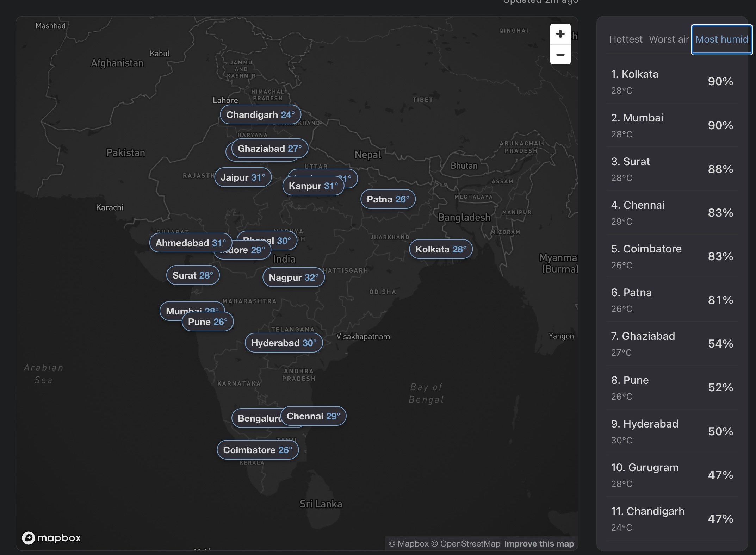Switch to the Worst air tab
Image resolution: width=756 pixels, height=555 pixels.
(669, 39)
